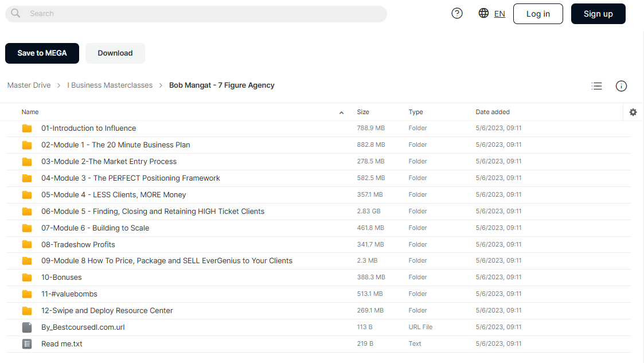This screenshot has width=644, height=363.
Task: Select Read me.txt file name
Action: pos(61,344)
